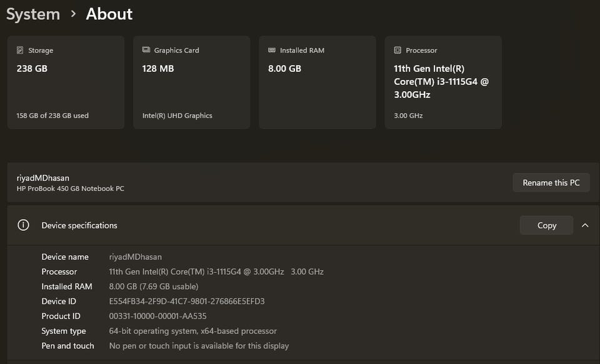
Task: Click the Installed RAM chip icon
Action: pos(272,50)
